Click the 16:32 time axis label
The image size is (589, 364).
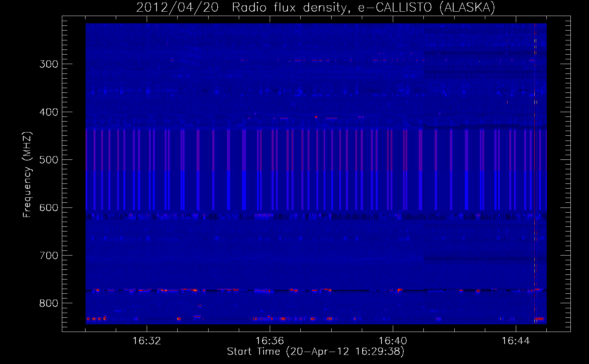click(x=147, y=341)
